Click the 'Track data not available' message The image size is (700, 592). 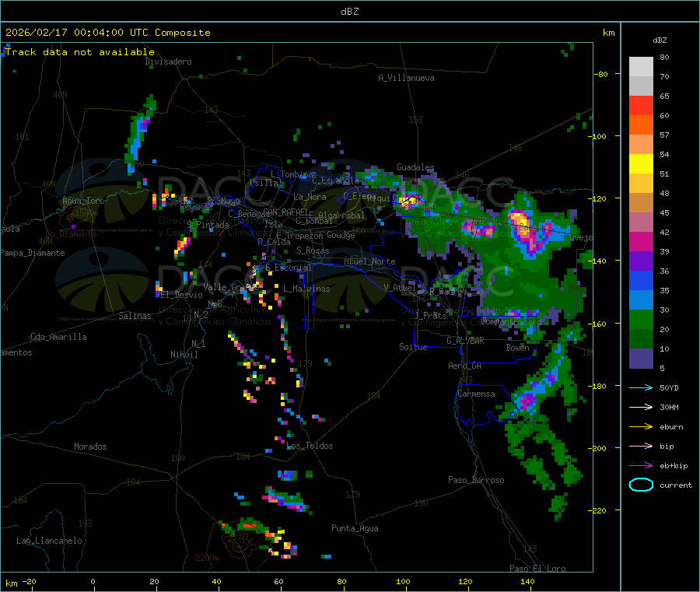[x=80, y=52]
